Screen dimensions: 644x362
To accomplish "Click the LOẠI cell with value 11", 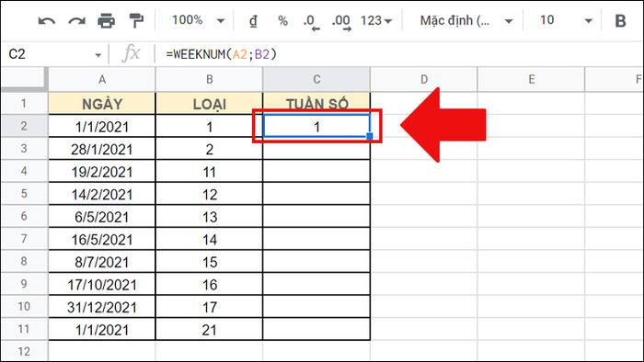I will [209, 172].
